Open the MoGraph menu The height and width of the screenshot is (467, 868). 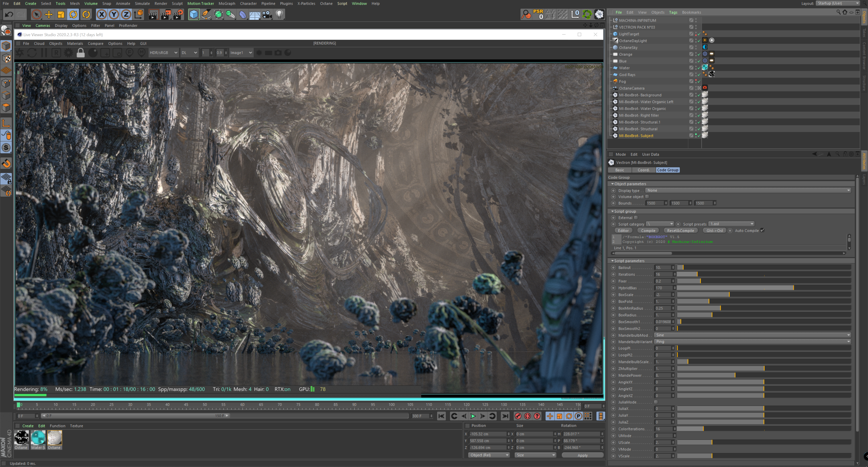[x=227, y=3]
